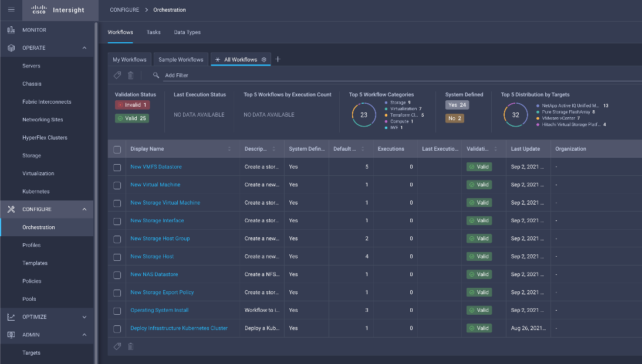This screenshot has height=364, width=642.
Task: Open Fabric Interconnects in sidebar
Action: tap(47, 102)
